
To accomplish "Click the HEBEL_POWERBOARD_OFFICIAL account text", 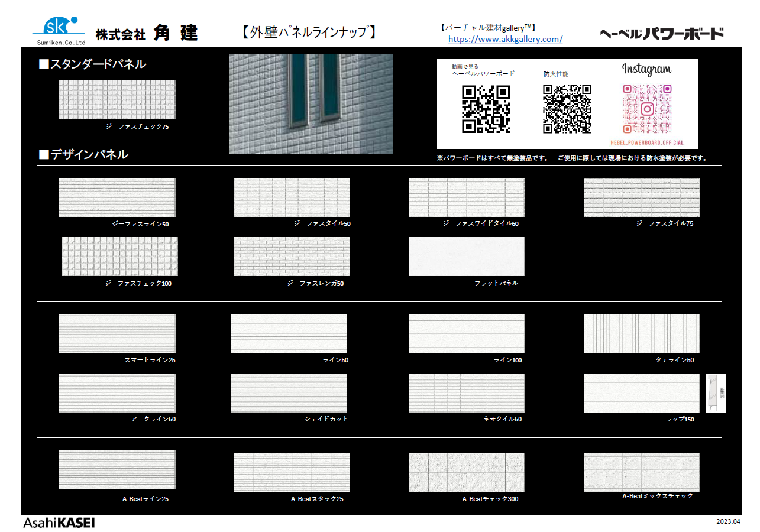I will [x=646, y=142].
